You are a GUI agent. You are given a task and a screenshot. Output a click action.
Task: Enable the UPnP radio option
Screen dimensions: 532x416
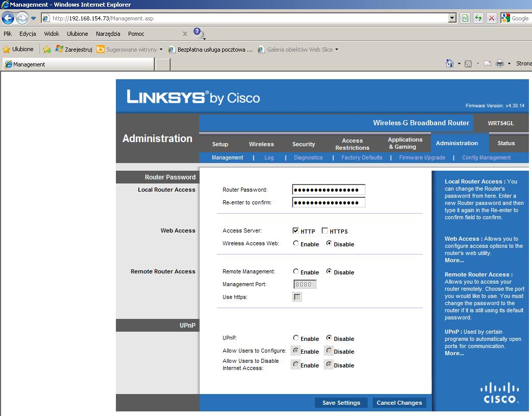pos(296,338)
